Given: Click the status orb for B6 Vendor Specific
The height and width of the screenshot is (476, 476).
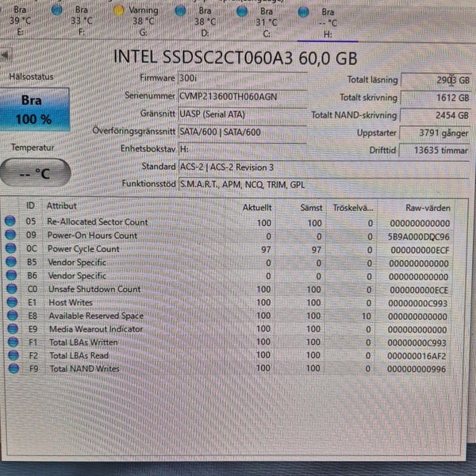Looking at the screenshot, I should coord(12,274).
